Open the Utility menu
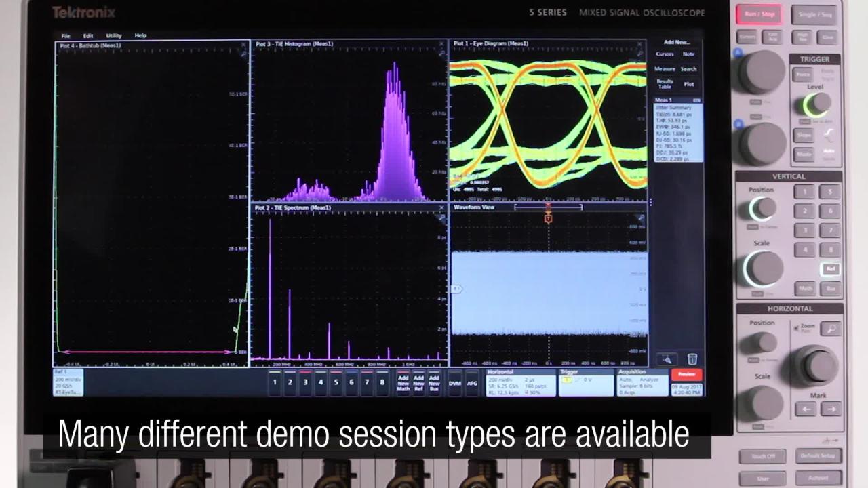The width and height of the screenshot is (868, 488). (113, 35)
